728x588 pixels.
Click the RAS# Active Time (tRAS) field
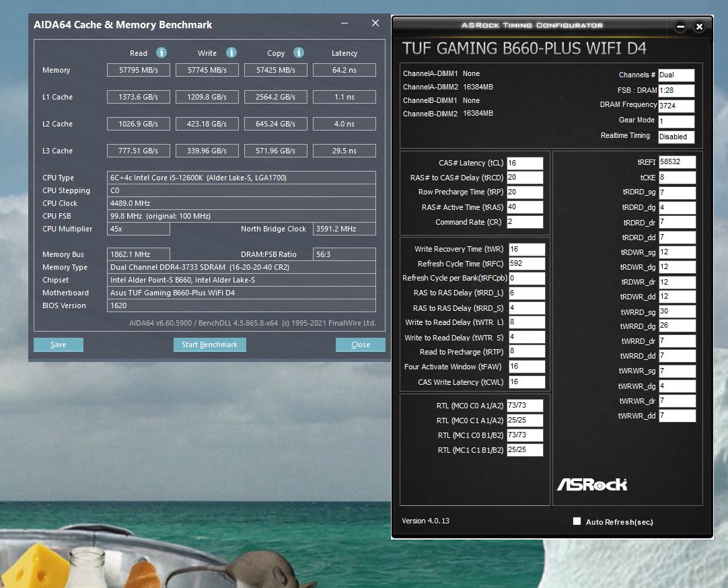tap(525, 207)
